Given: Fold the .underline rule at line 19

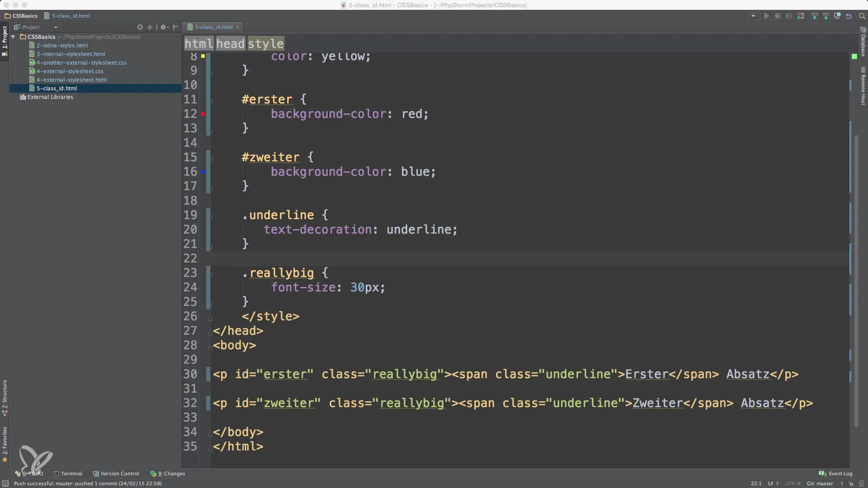Looking at the screenshot, I should point(211,217).
